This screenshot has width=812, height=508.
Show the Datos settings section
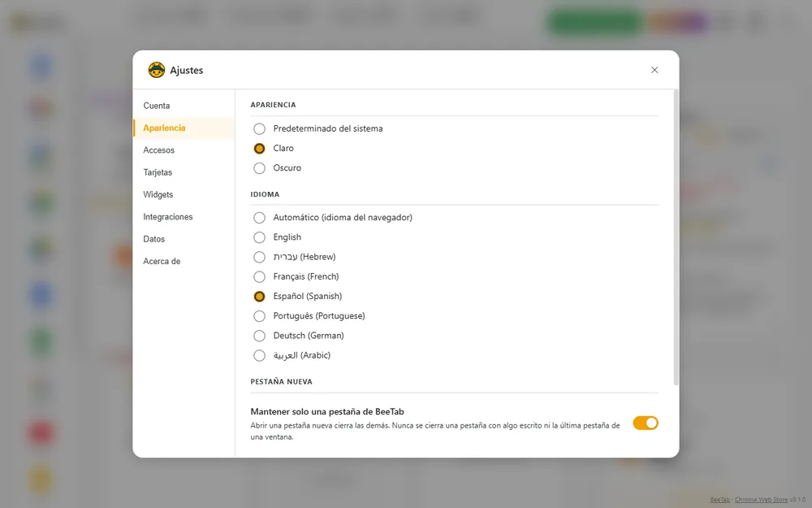(184, 240)
